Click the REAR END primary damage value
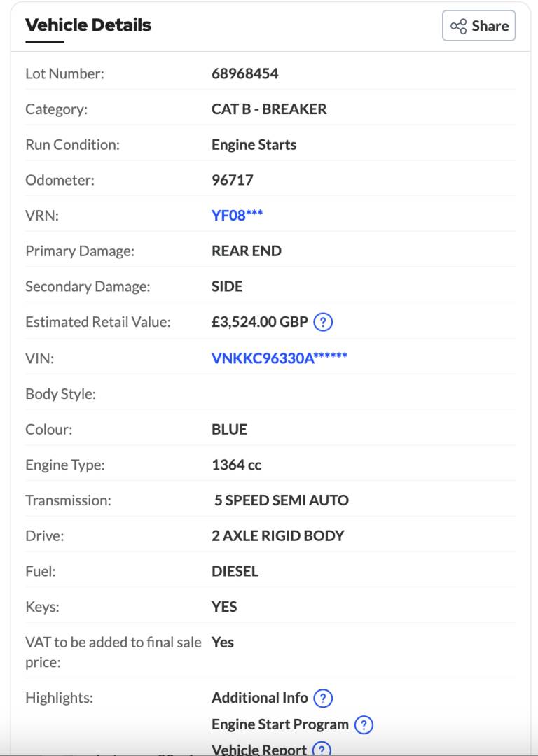 pos(246,251)
